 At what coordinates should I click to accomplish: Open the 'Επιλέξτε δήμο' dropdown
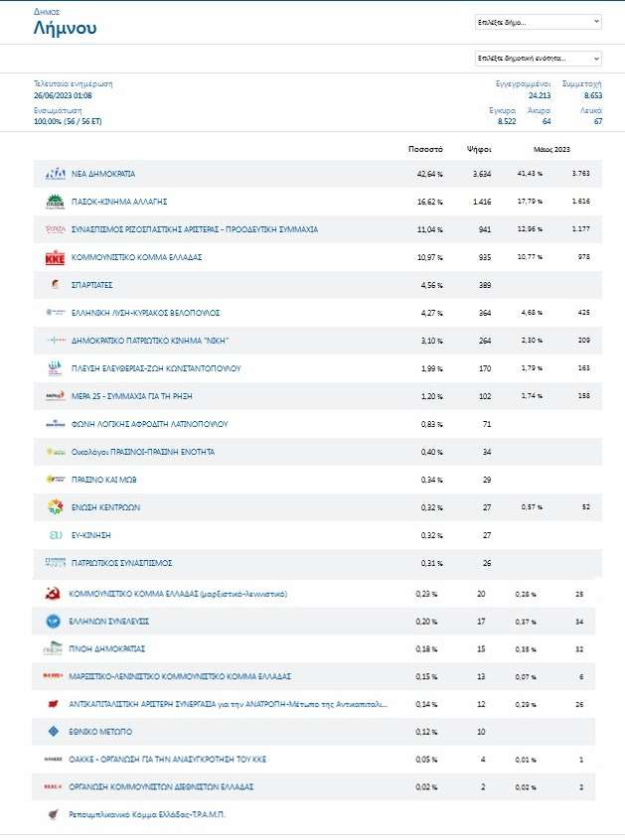tap(538, 21)
